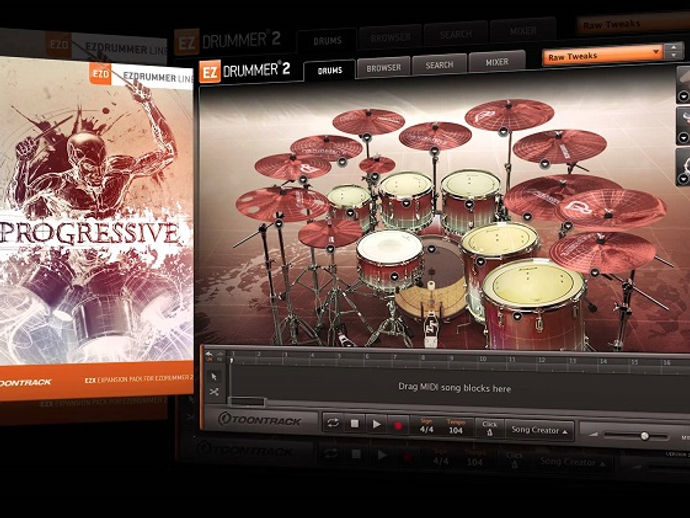Open top-center cymbal menu arrow
Image resolution: width=690 pixels, height=518 pixels.
pyautogui.click(x=434, y=151)
